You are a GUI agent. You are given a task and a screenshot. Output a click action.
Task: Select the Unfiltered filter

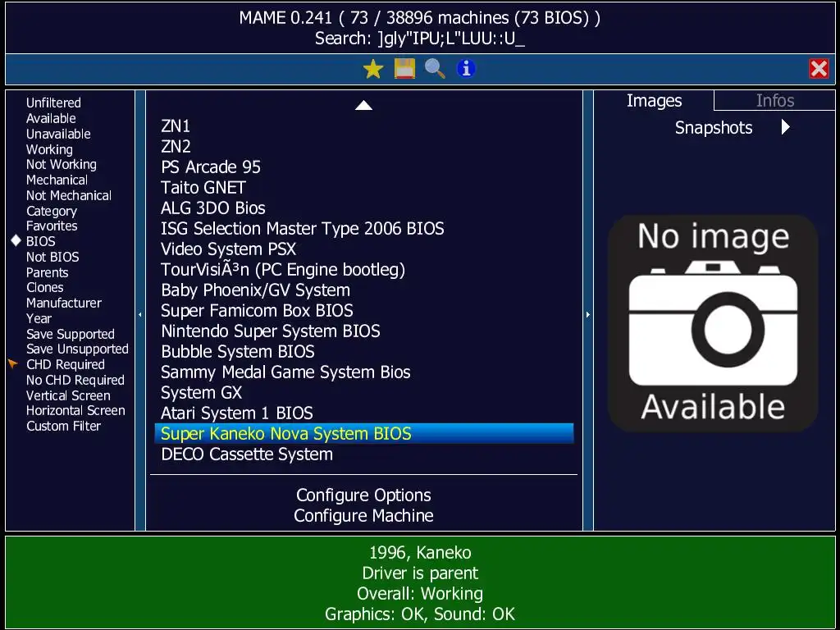tap(53, 103)
